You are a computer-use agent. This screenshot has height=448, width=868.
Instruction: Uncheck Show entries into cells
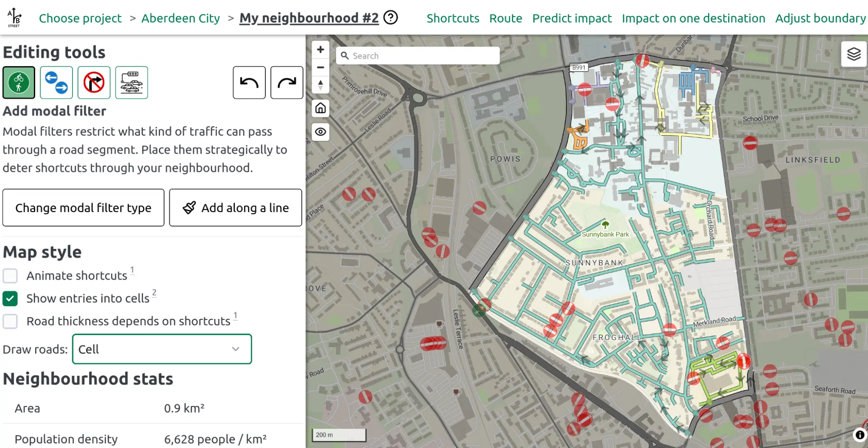coord(10,299)
